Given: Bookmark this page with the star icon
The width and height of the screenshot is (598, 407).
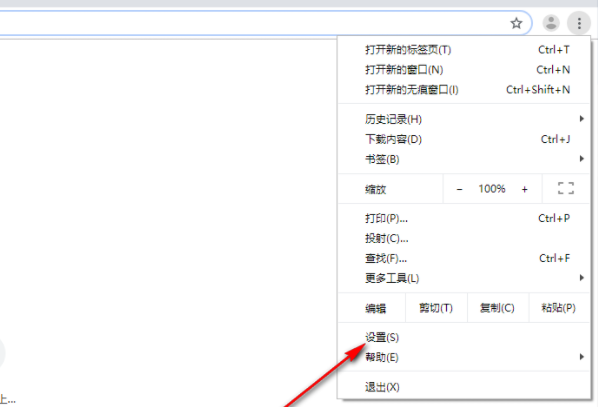Looking at the screenshot, I should click(x=516, y=23).
